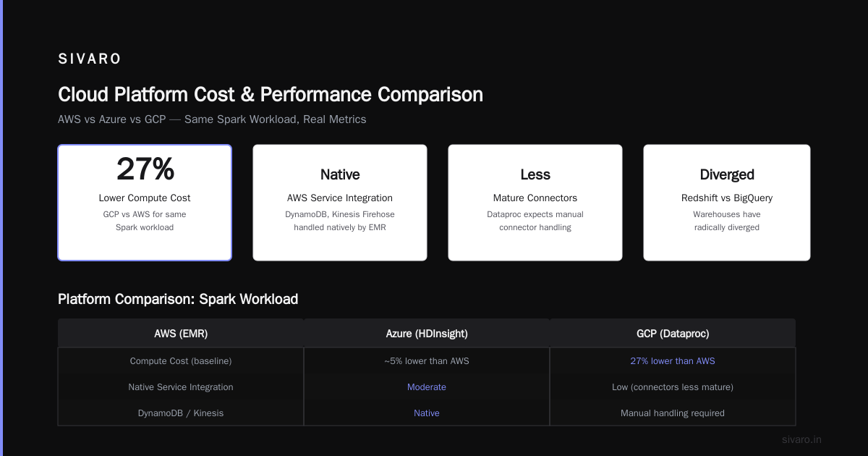Click the ~5% lower than AWS cell

click(427, 360)
